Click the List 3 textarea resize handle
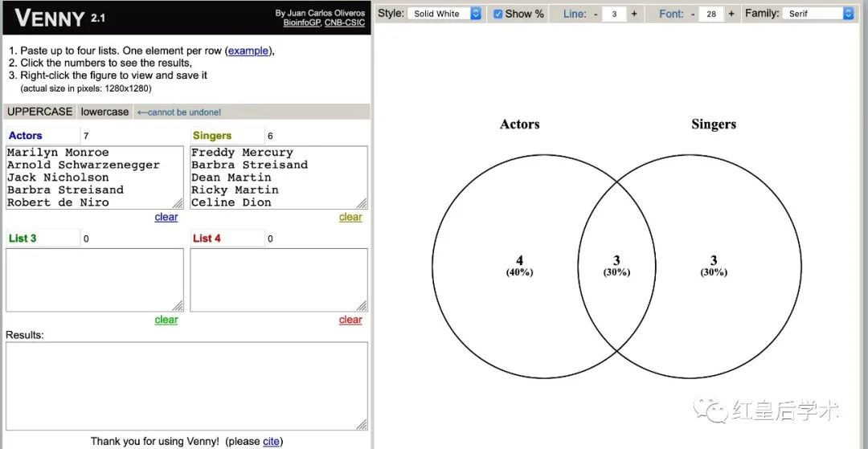This screenshot has width=868, height=449. (x=178, y=306)
